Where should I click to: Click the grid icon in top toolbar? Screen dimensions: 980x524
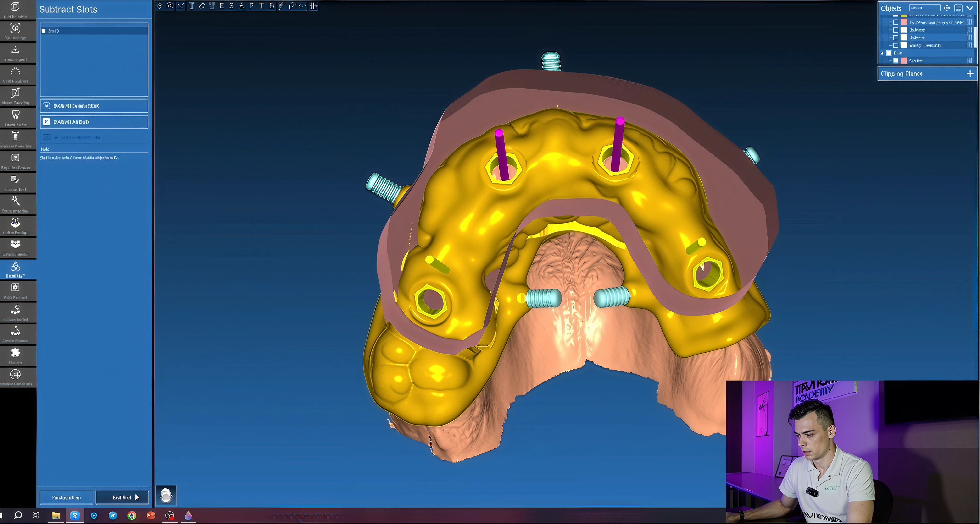pos(313,6)
